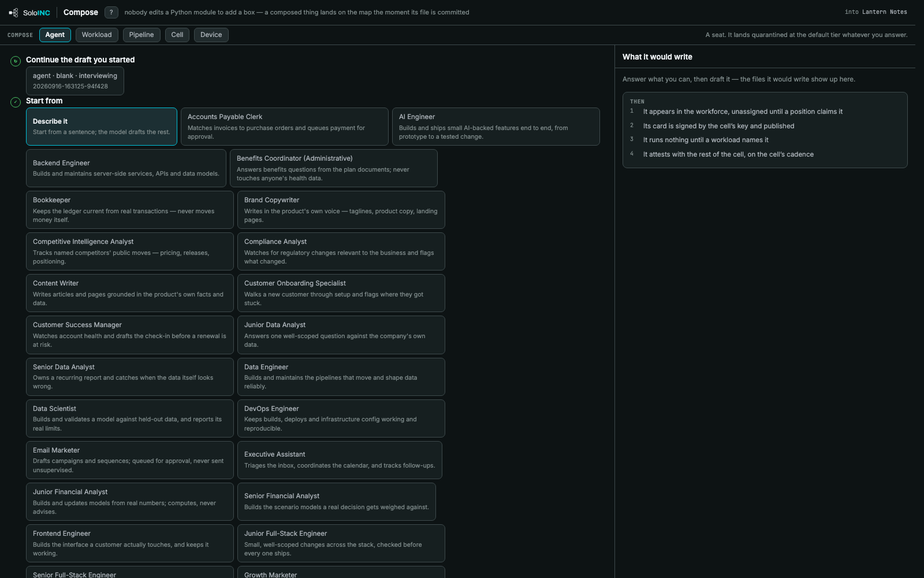The width and height of the screenshot is (924, 578).
Task: Select the Customer Onboarding Specialist card
Action: (341, 293)
